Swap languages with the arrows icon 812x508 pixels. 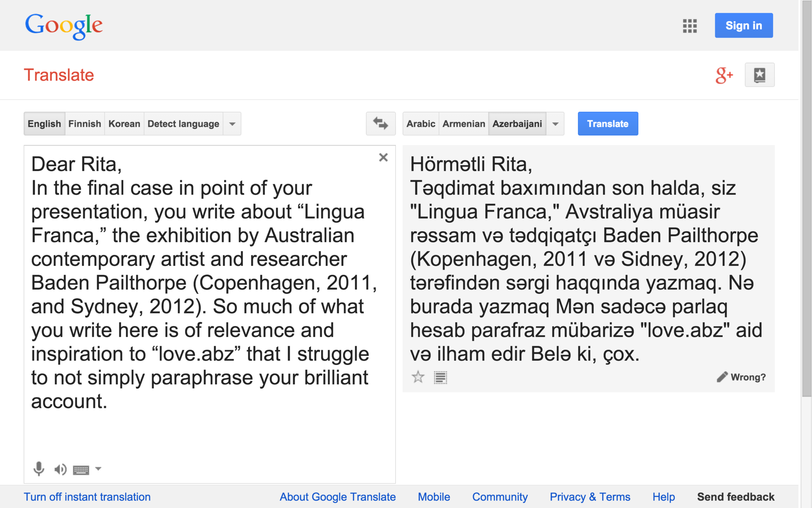(381, 124)
